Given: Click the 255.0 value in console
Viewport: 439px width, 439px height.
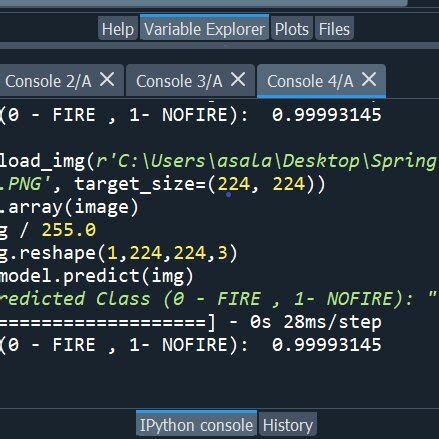Looking at the screenshot, I should [x=69, y=230].
